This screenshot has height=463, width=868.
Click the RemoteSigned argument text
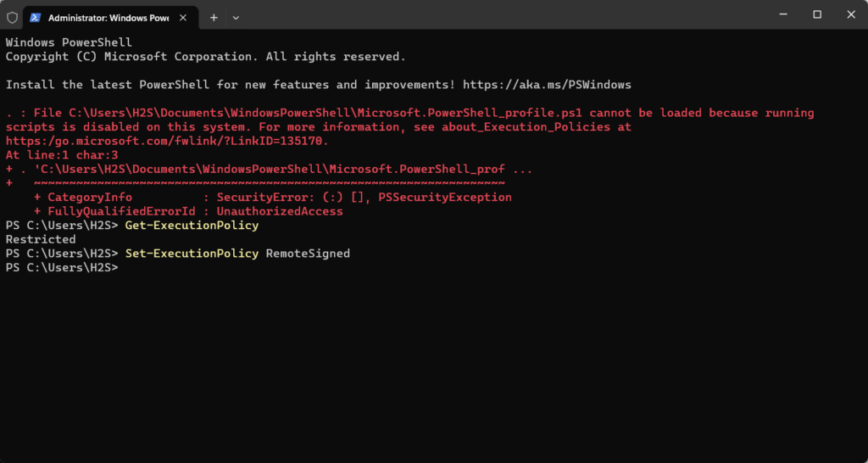(308, 254)
